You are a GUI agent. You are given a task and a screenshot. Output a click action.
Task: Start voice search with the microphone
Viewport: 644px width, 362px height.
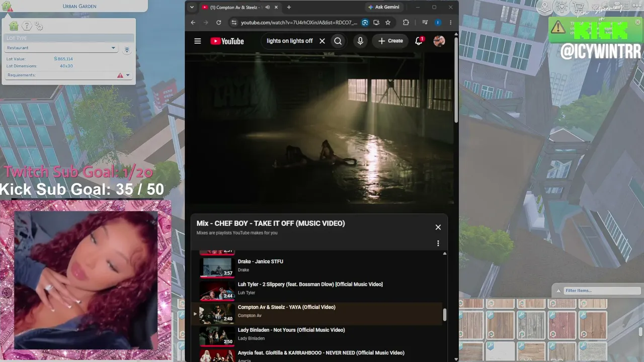pyautogui.click(x=360, y=41)
